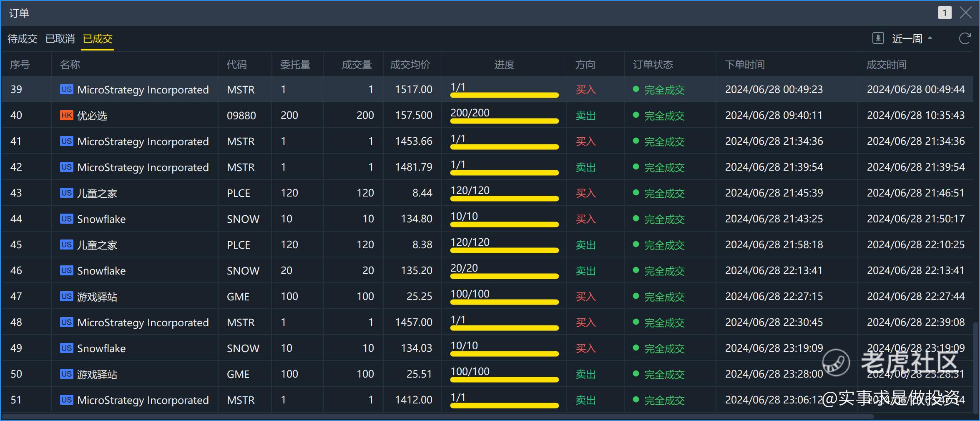Screen dimensions: 980x421
Task: Sort by the 序号 column header
Action: (20, 65)
